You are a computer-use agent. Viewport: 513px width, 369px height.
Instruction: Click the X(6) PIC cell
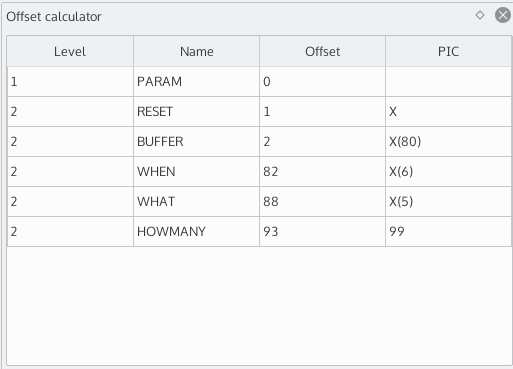pyautogui.click(x=448, y=172)
